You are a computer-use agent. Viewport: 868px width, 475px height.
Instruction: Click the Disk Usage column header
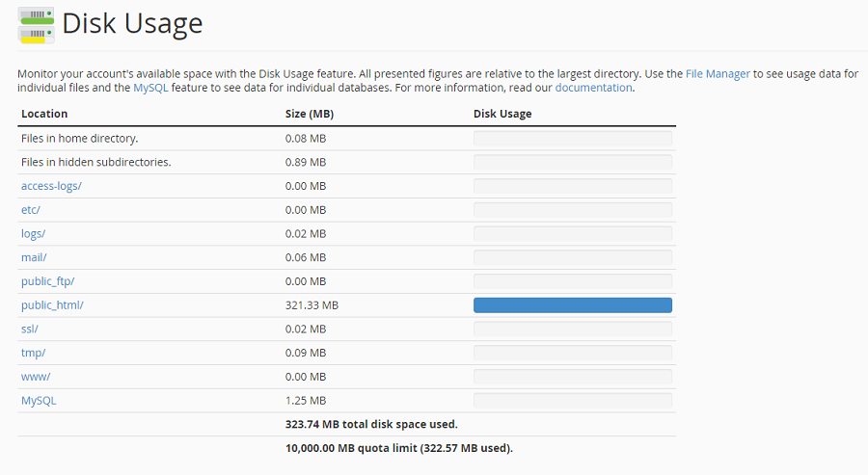[502, 114]
